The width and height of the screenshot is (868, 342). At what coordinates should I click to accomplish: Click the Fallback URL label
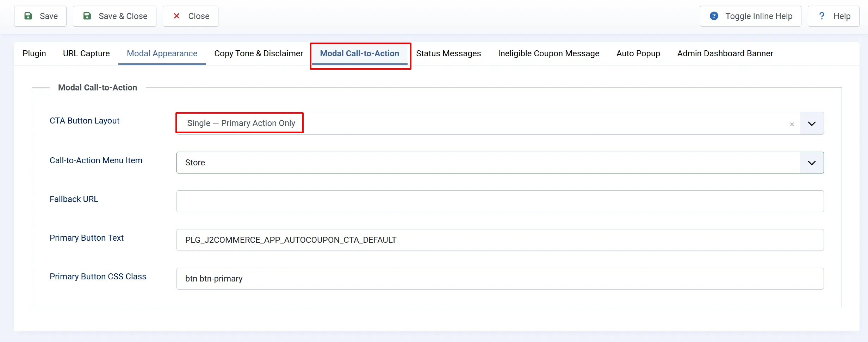[74, 199]
